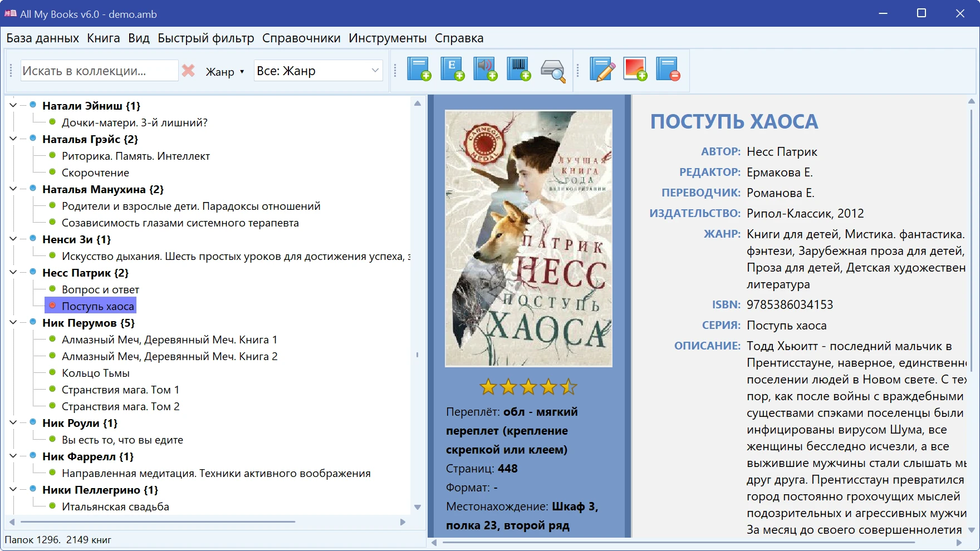The image size is (980, 551).
Task: Collapse the Ник Перумов author node
Action: tap(13, 322)
